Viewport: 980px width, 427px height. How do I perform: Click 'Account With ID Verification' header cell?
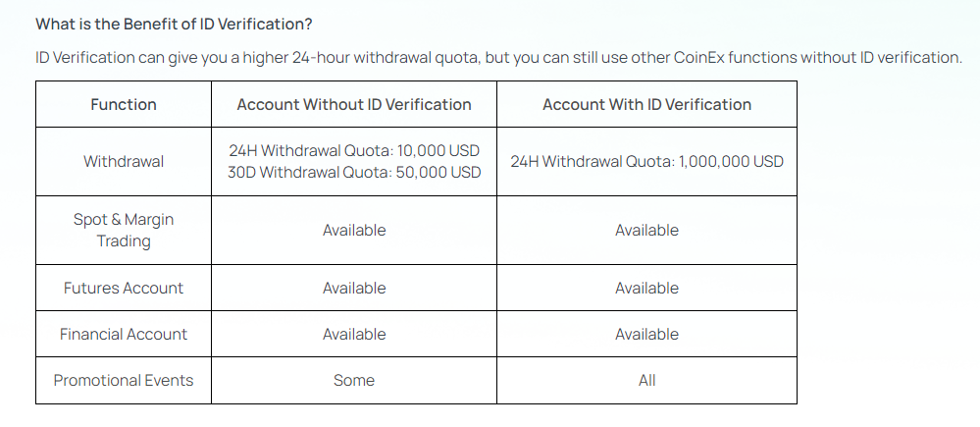[x=646, y=104]
